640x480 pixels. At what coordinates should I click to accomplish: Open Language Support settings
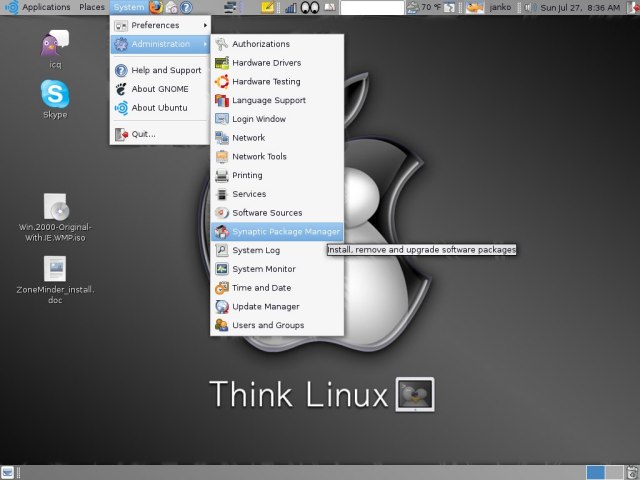point(277,100)
